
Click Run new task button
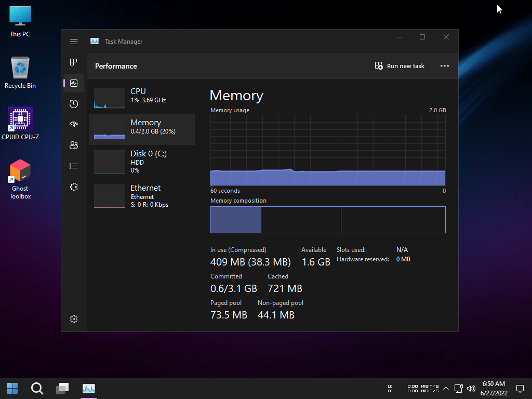tap(400, 66)
